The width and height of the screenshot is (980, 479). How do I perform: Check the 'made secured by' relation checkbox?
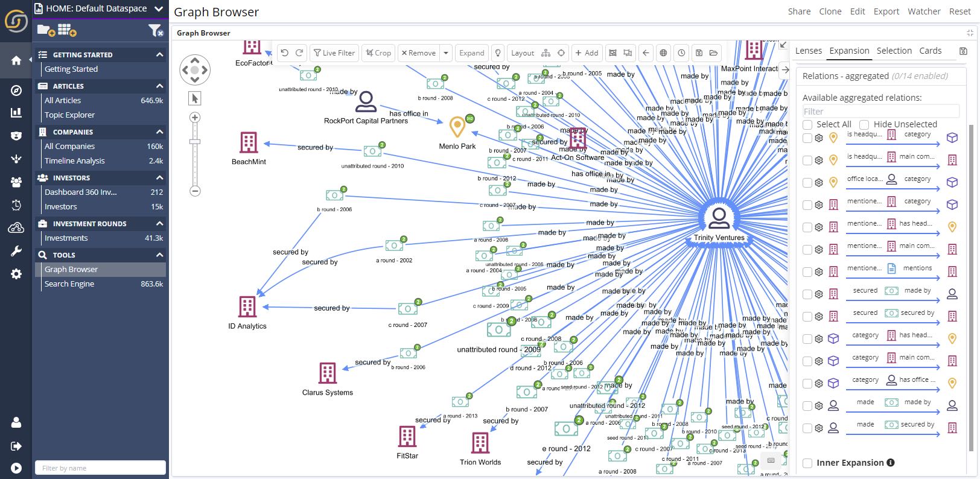807,428
